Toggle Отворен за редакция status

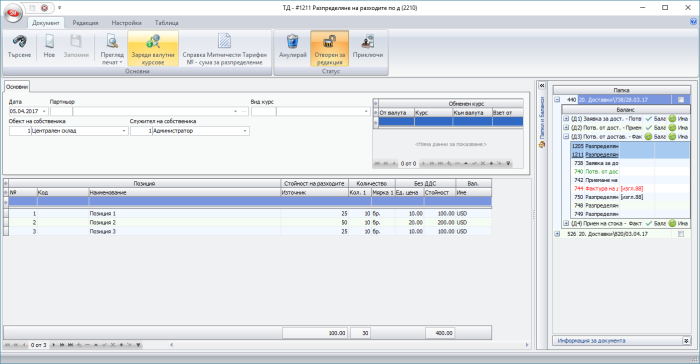point(329,48)
